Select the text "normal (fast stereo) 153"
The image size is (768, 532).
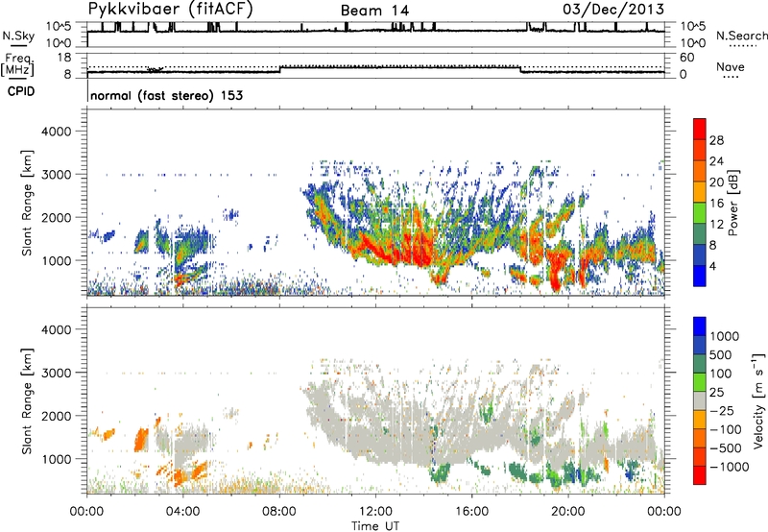pos(166,95)
